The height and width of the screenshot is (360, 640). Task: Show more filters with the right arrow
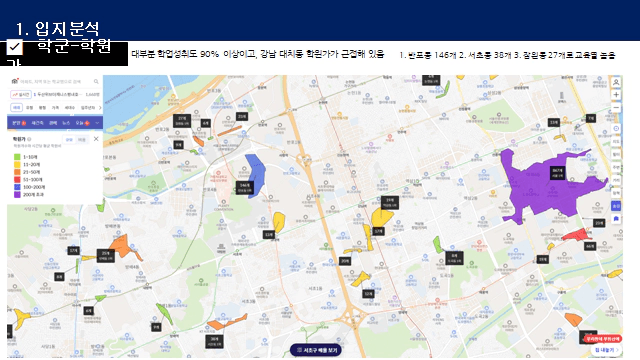pyautogui.click(x=100, y=108)
